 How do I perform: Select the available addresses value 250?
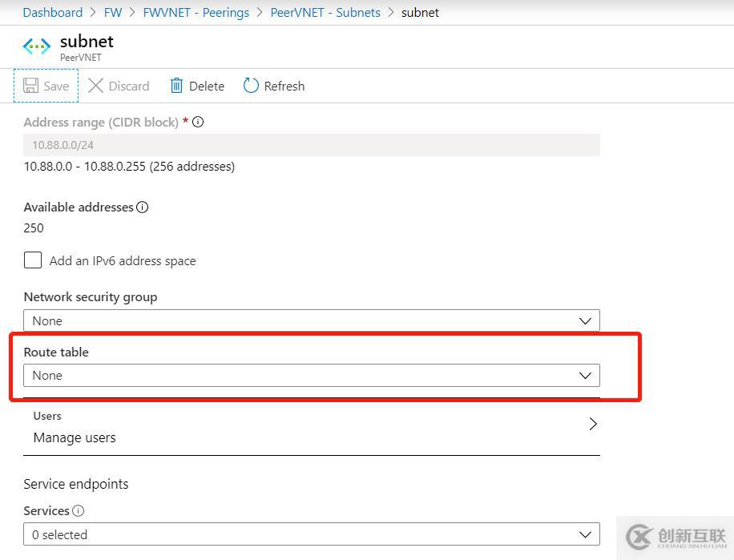pos(33,228)
